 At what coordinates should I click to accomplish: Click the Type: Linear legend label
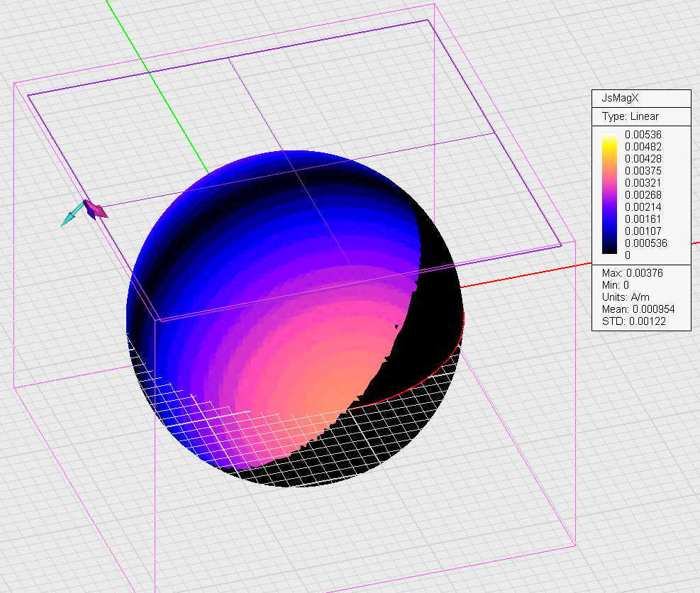point(630,116)
